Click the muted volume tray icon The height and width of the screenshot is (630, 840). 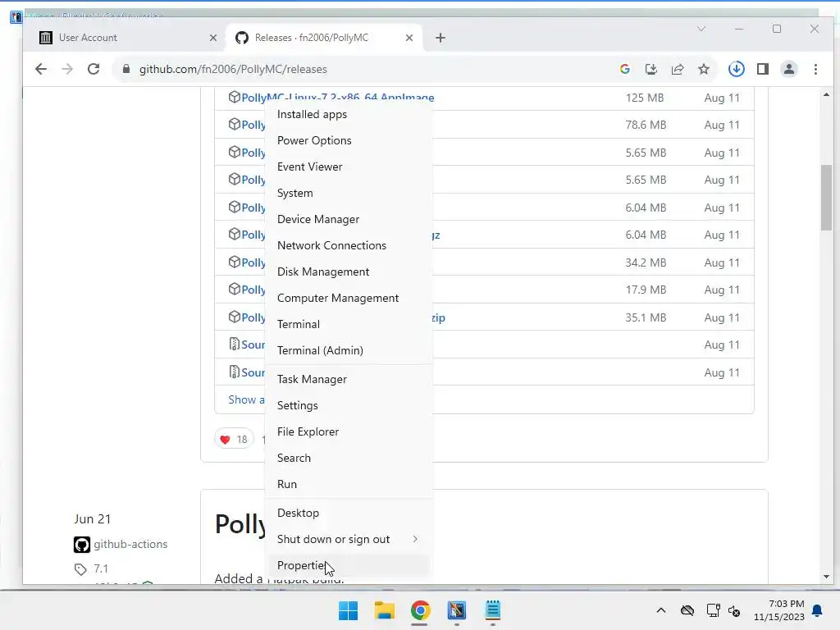pos(734,610)
